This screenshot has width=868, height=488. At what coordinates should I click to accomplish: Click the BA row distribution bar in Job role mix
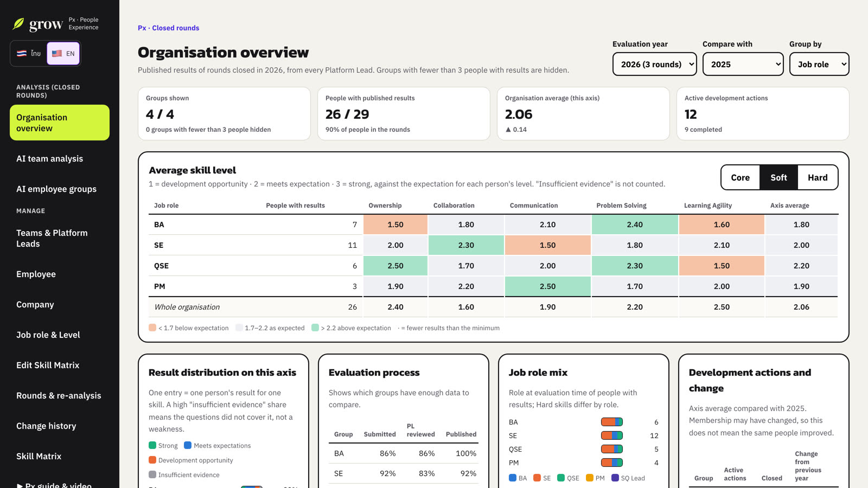(612, 422)
